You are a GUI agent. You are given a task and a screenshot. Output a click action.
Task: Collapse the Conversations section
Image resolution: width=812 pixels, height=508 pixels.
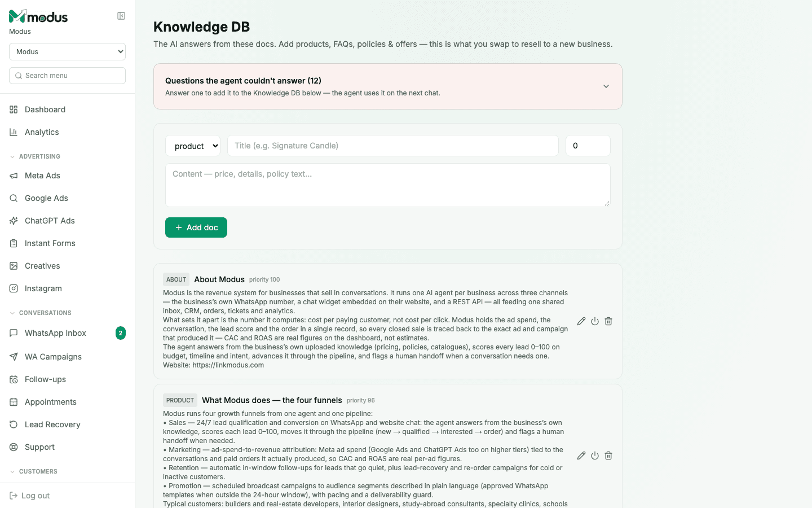tap(41, 313)
